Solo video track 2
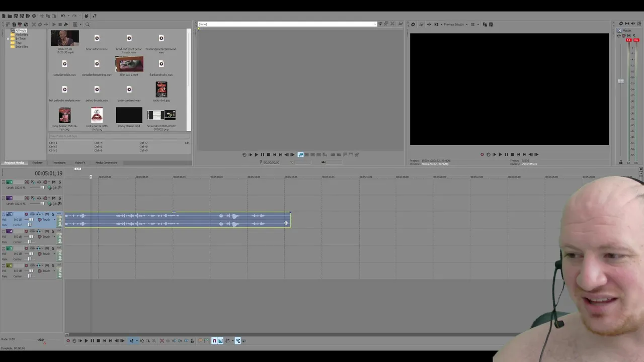The image size is (644, 362). (x=60, y=198)
